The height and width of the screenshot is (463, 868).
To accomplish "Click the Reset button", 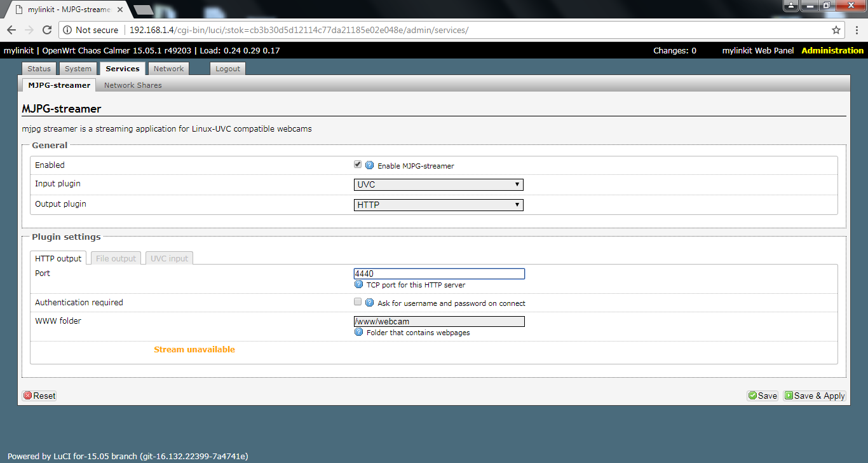I will (x=39, y=396).
